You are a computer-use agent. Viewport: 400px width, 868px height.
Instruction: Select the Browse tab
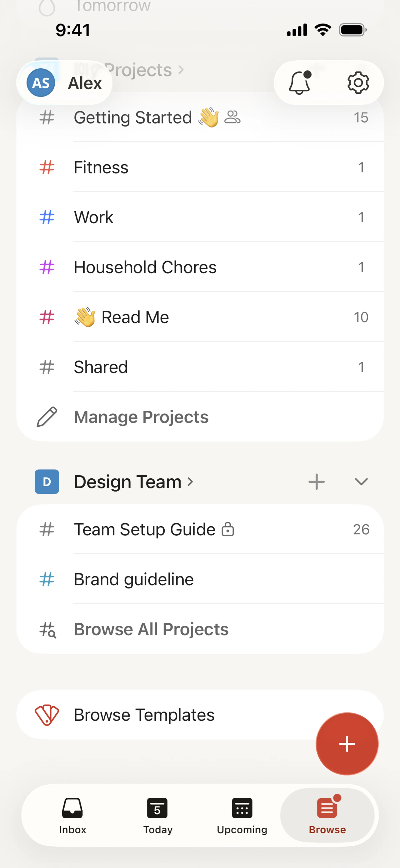click(327, 815)
